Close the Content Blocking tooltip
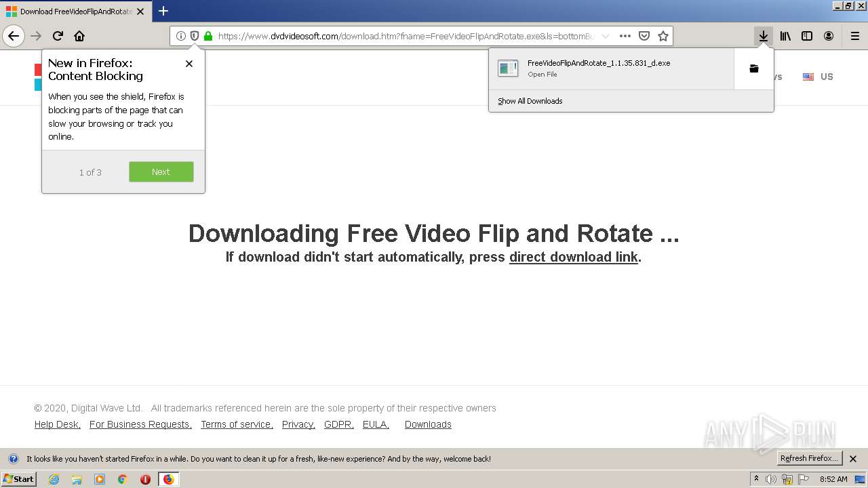 coord(189,64)
